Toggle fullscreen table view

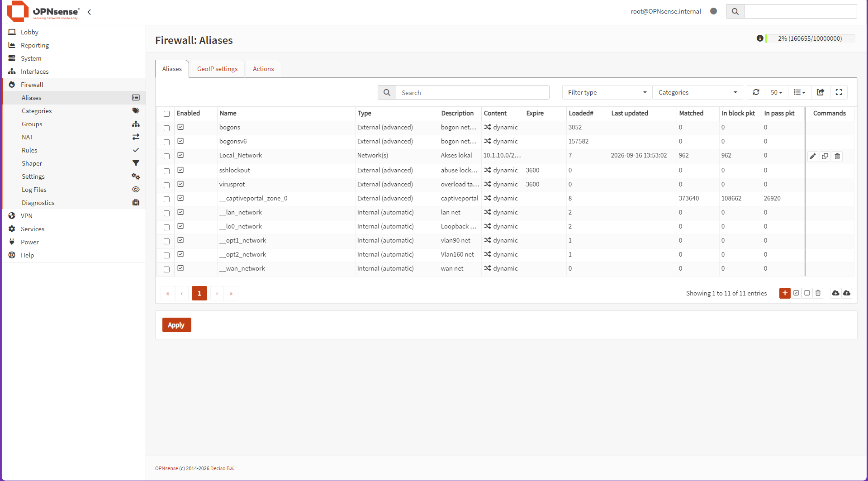pyautogui.click(x=839, y=92)
